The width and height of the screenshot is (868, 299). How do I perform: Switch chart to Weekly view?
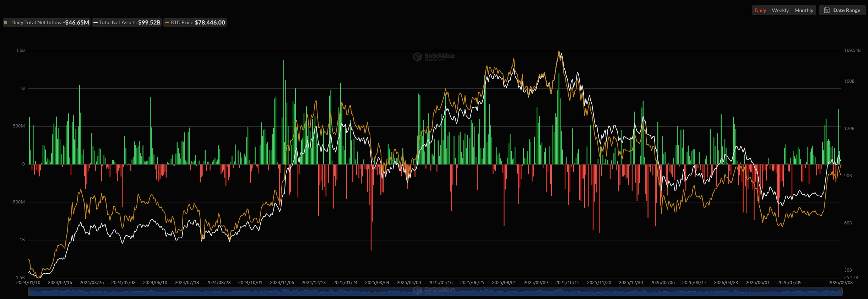coord(780,10)
